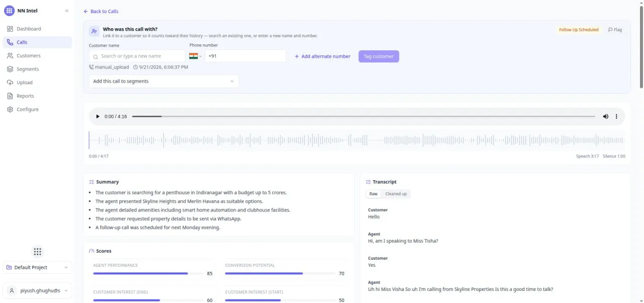
Task: Open the piyush.ghughu user account menu
Action: pyautogui.click(x=37, y=290)
